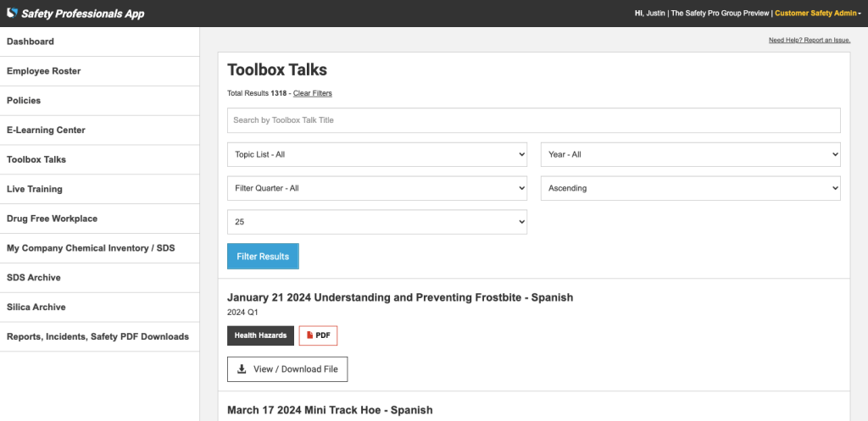Click the 2024 Q1 label

(x=242, y=313)
